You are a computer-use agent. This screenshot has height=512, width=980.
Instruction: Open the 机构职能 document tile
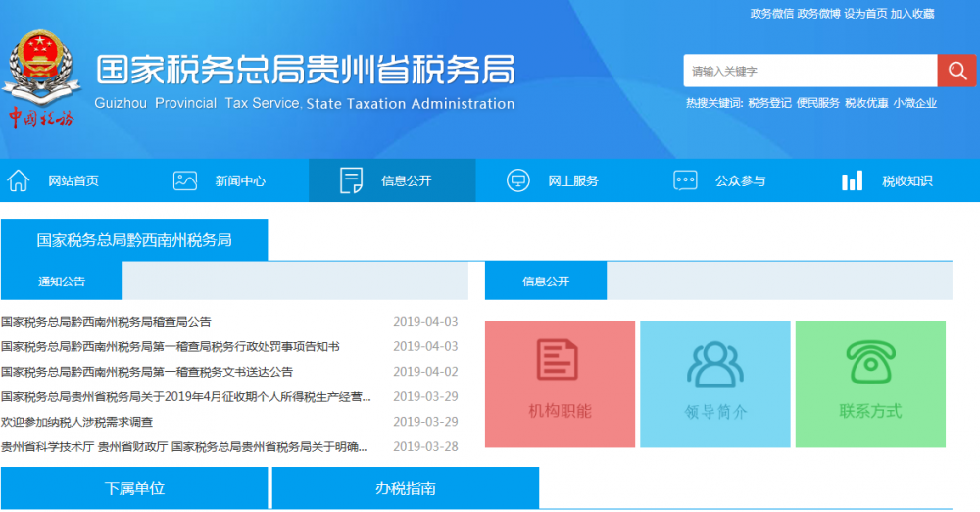(560, 384)
